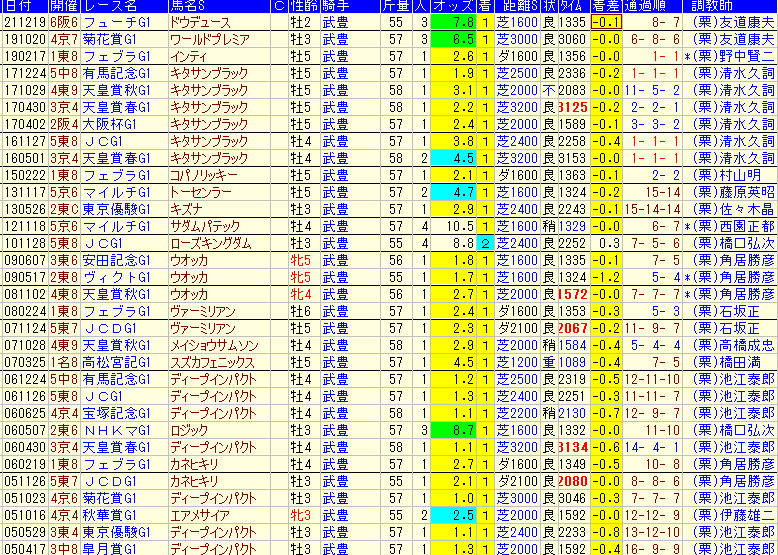Click the odds cell 1.0

(x=453, y=498)
